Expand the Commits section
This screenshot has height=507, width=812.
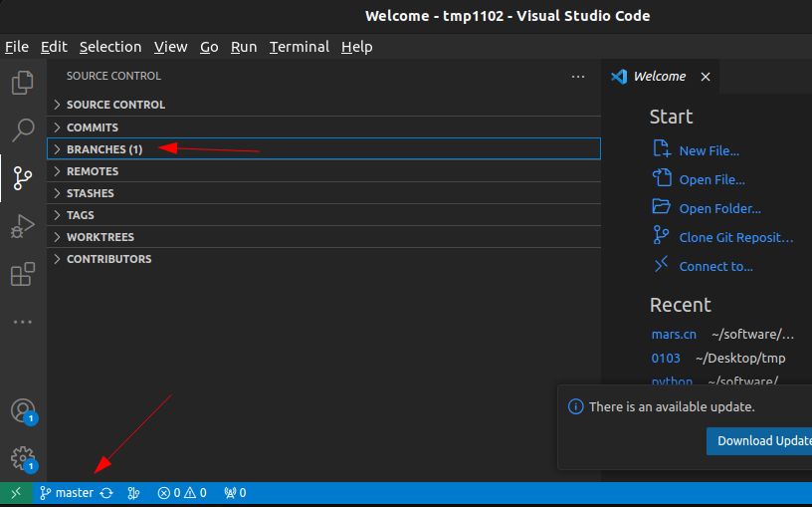point(92,127)
